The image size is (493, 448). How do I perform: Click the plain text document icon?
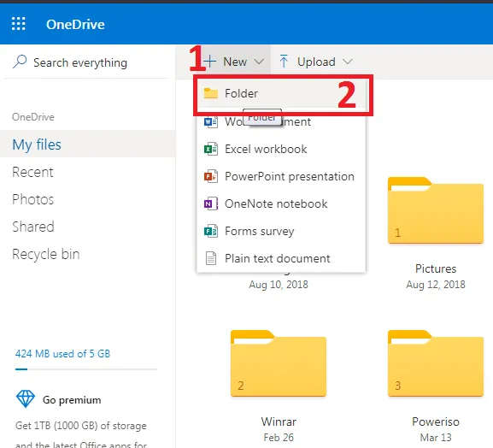(211, 258)
